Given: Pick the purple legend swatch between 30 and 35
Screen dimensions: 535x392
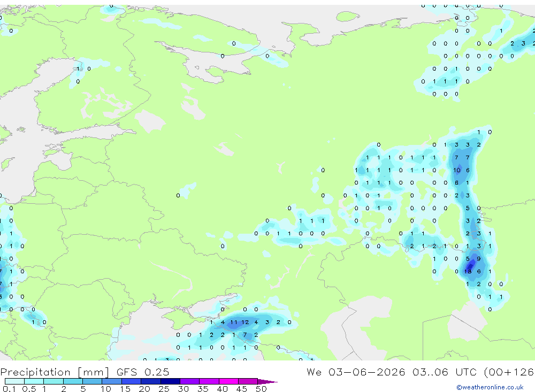Looking at the screenshot, I should (189, 381).
